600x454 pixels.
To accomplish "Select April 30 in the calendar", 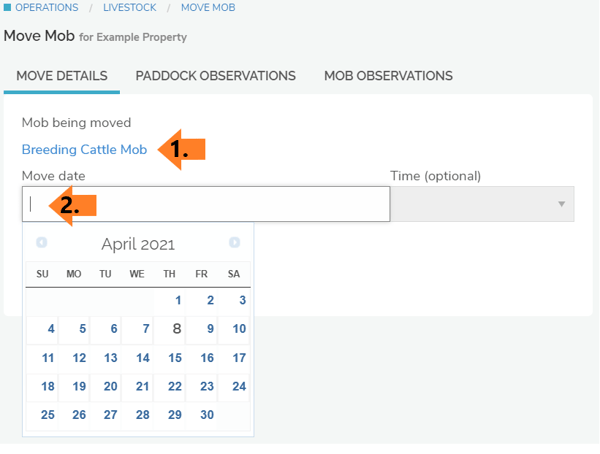I will [x=207, y=415].
